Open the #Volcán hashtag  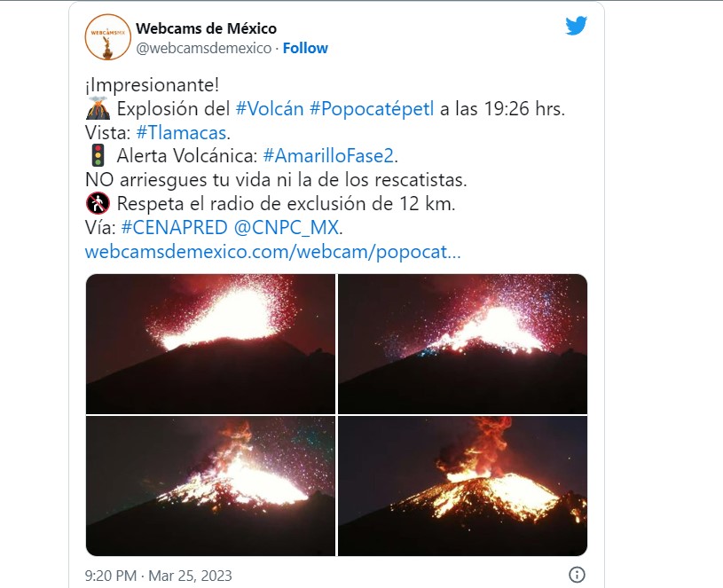(270, 109)
